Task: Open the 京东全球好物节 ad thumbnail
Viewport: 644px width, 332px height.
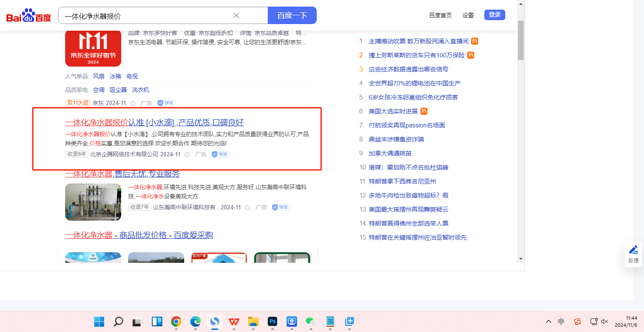Action: click(93, 48)
